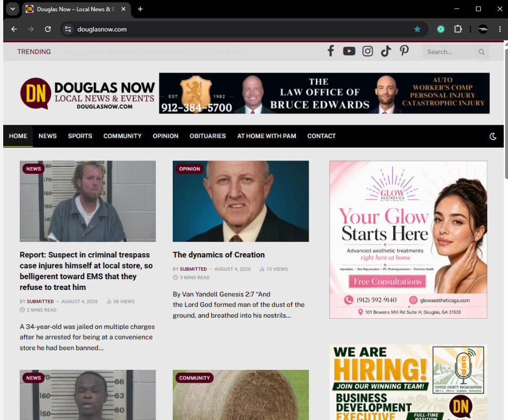Open the OPINION menu item
Screen dimensions: 508x420
pos(166,136)
